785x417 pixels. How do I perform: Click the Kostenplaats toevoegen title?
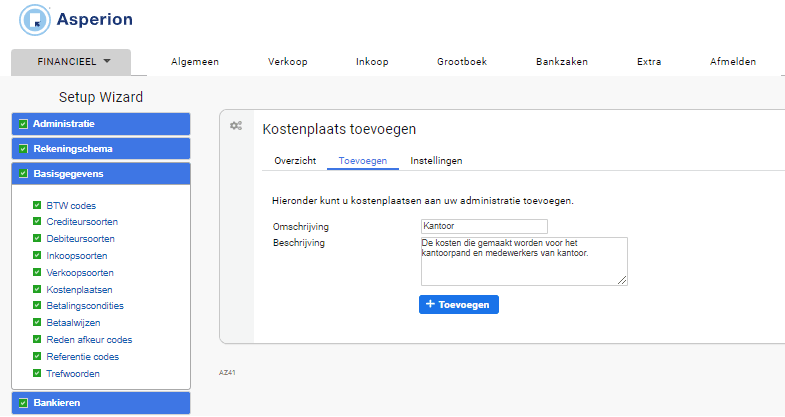click(x=339, y=129)
